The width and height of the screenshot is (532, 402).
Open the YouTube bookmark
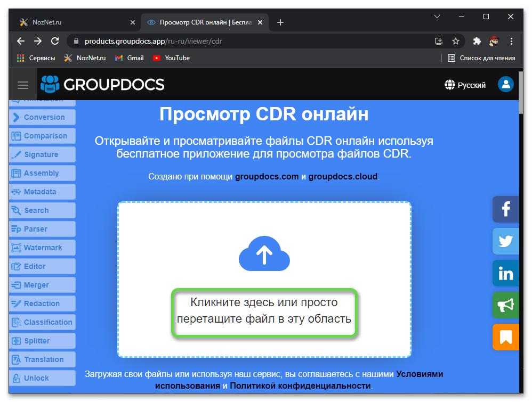click(171, 58)
